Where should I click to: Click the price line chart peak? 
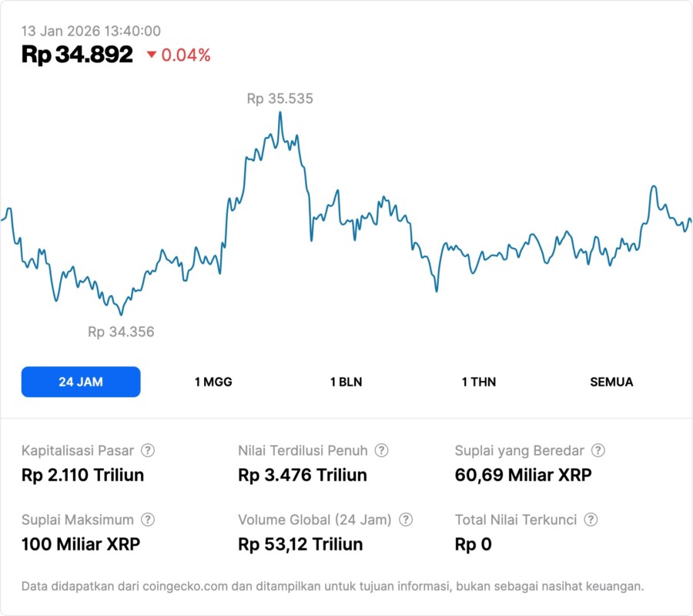click(x=280, y=113)
